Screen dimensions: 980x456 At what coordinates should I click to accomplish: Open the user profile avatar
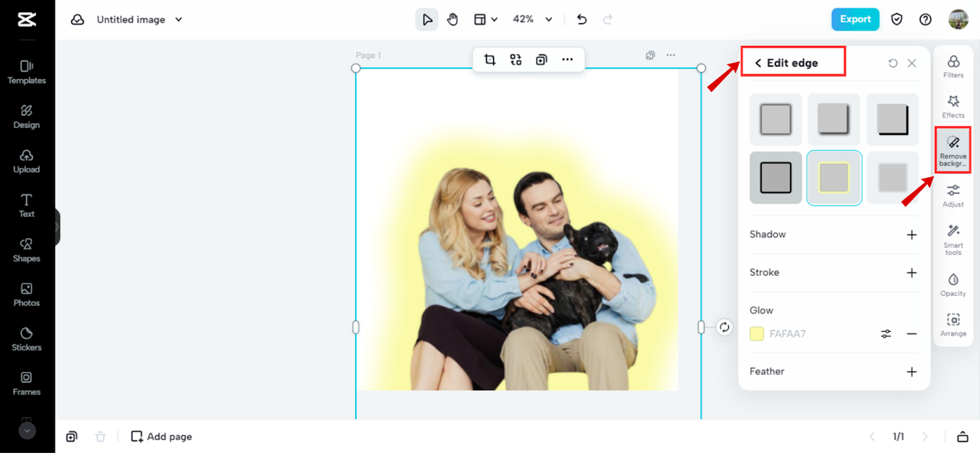click(959, 19)
